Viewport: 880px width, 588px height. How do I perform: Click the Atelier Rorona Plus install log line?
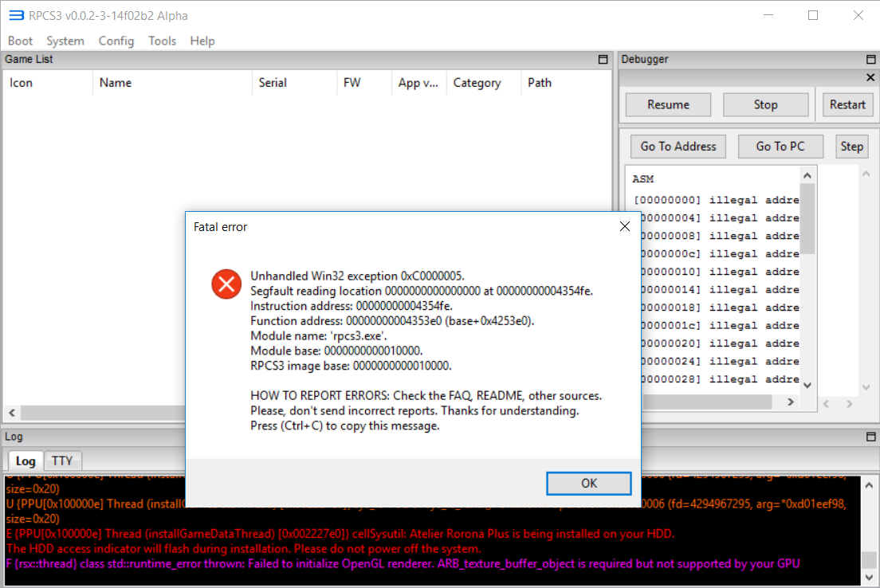coord(340,534)
